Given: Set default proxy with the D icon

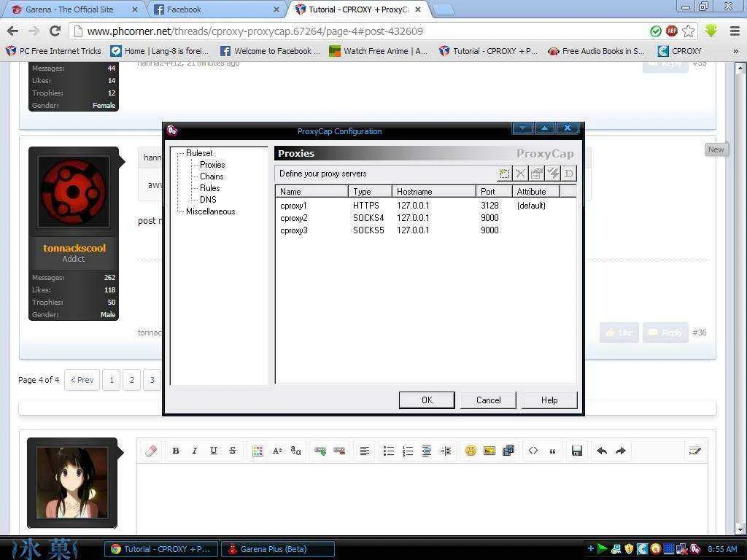Looking at the screenshot, I should tap(569, 174).
